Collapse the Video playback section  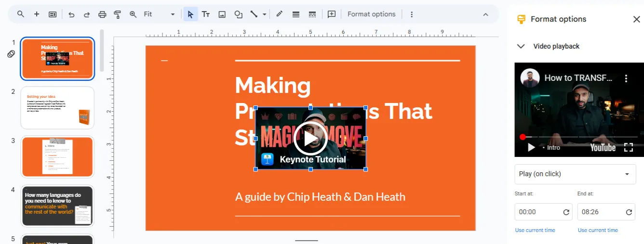[521, 46]
